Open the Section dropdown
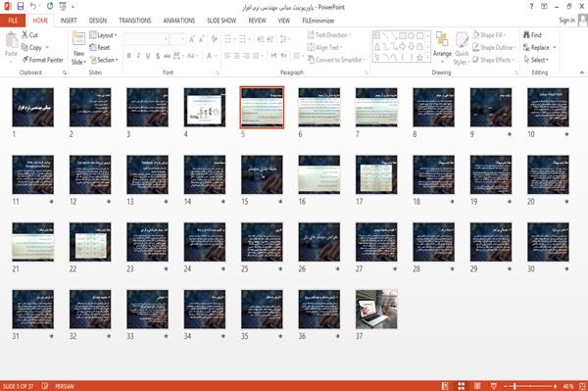588x391 pixels. point(104,60)
